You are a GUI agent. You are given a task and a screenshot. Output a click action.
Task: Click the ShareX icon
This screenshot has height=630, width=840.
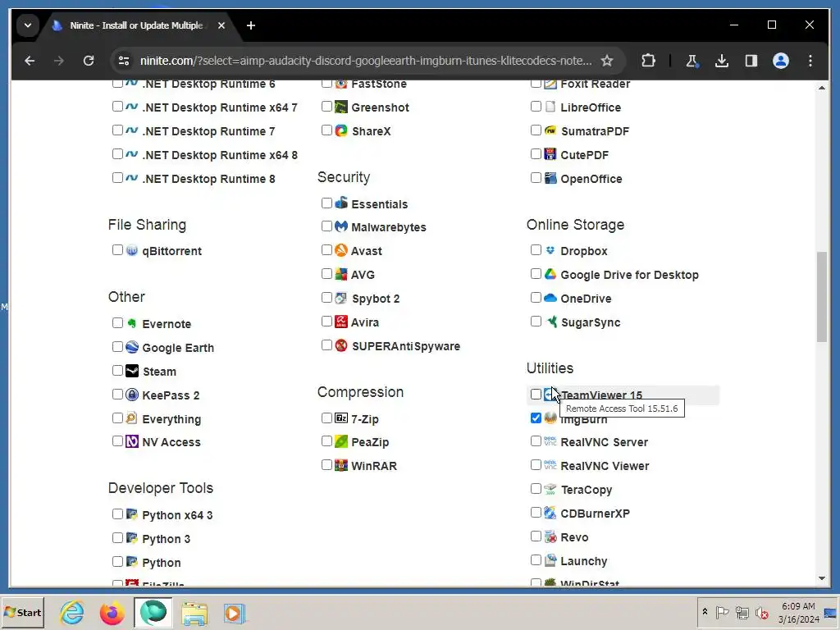tap(341, 130)
